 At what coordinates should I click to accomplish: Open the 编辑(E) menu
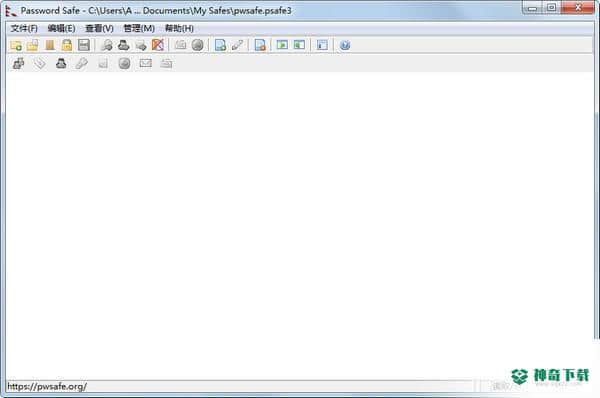tap(61, 28)
